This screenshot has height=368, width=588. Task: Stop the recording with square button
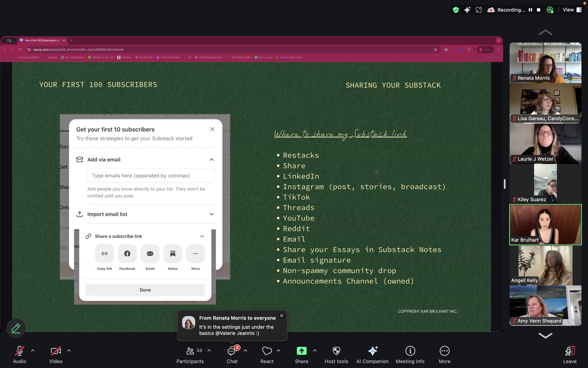pos(539,10)
